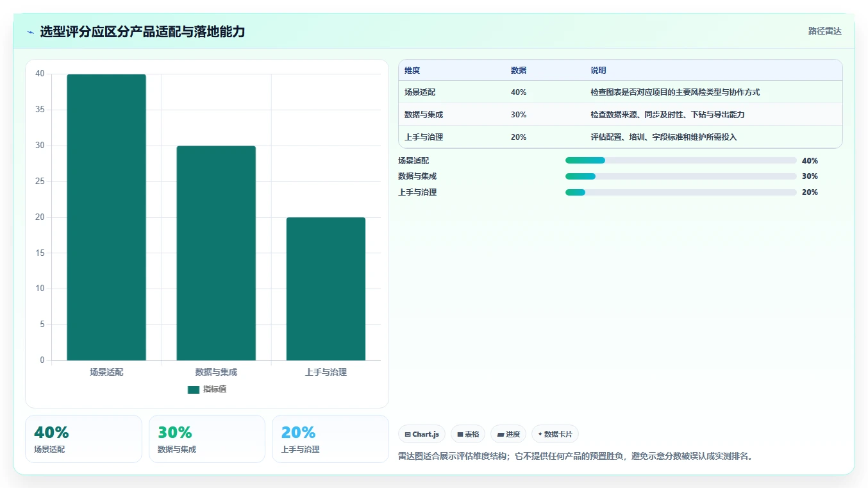Click the 表格 tag chip
Screen dimensions: 868x488
[x=468, y=434]
